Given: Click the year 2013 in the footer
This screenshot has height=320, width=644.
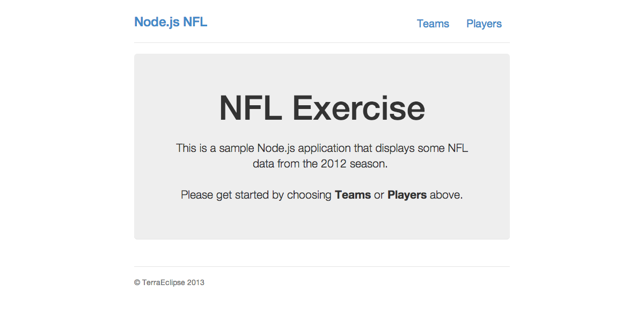Looking at the screenshot, I should 196,282.
